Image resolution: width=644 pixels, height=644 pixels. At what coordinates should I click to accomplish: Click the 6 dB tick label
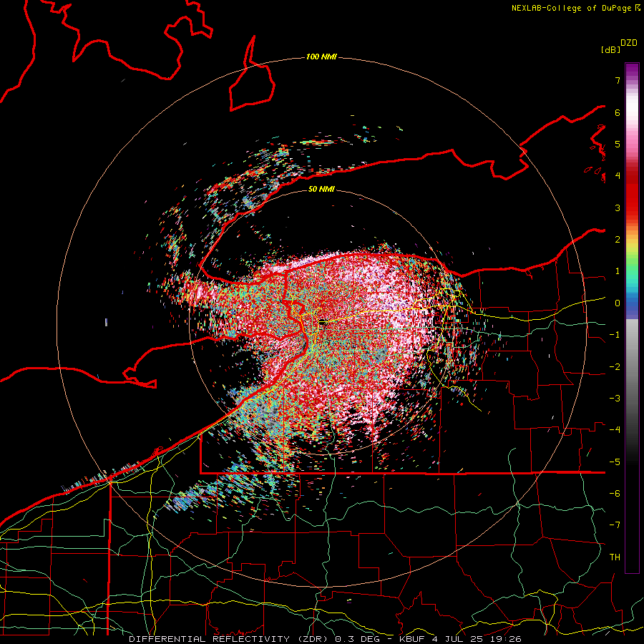tap(618, 112)
